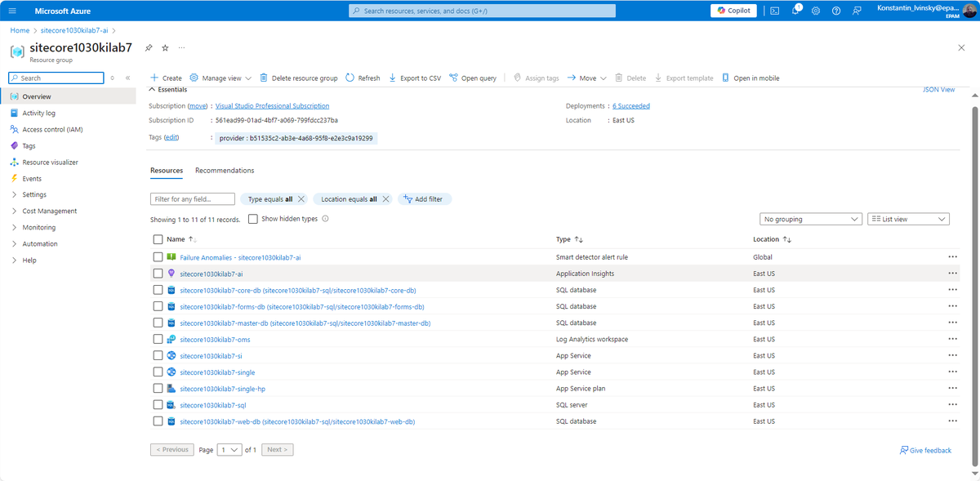Open the portal settings gear

[x=815, y=10]
